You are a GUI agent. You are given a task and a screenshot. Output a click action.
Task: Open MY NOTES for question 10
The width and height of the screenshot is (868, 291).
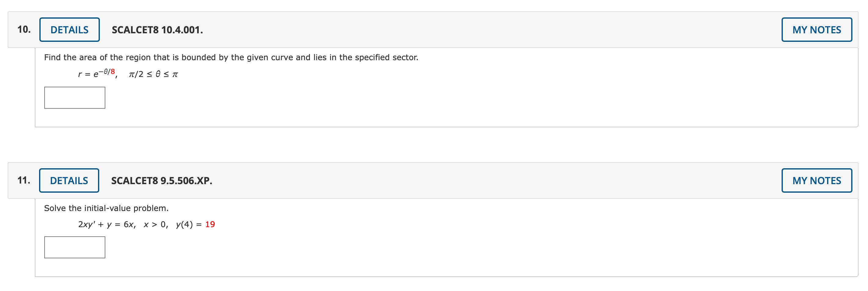pyautogui.click(x=817, y=30)
